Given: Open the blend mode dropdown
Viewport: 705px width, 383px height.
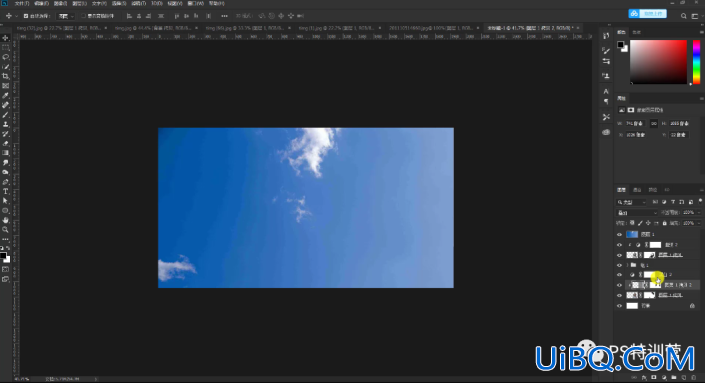Looking at the screenshot, I should (637, 213).
